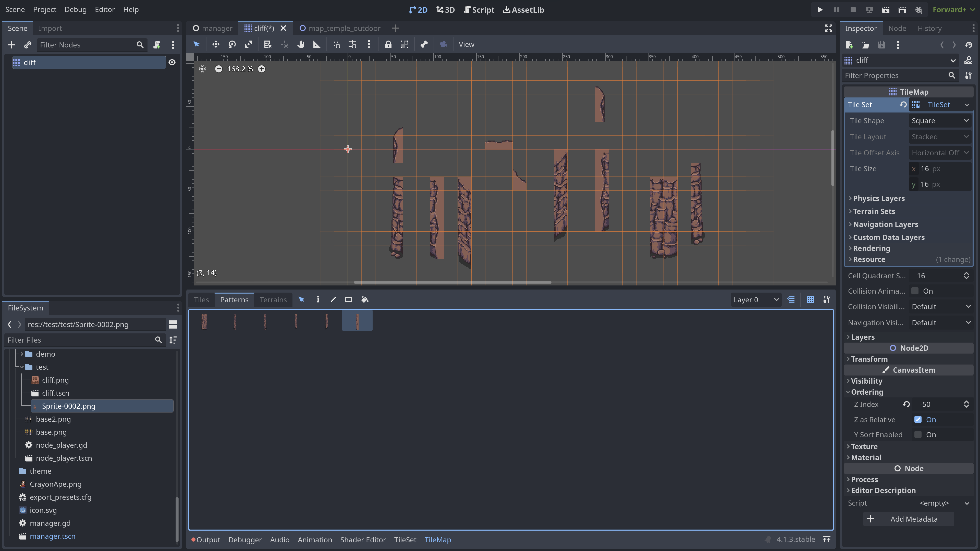Expand the Physics Layers section

pos(879,198)
